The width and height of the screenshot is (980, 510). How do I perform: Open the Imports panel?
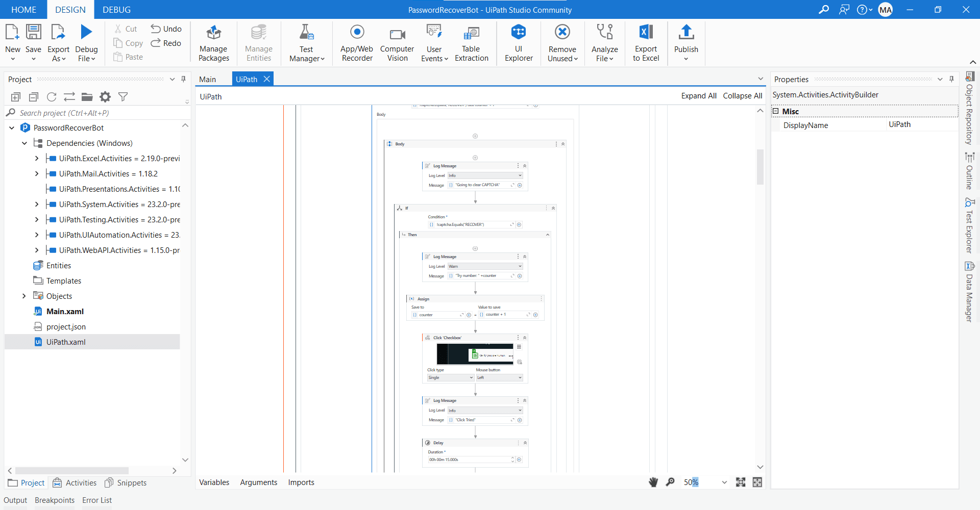click(x=301, y=482)
